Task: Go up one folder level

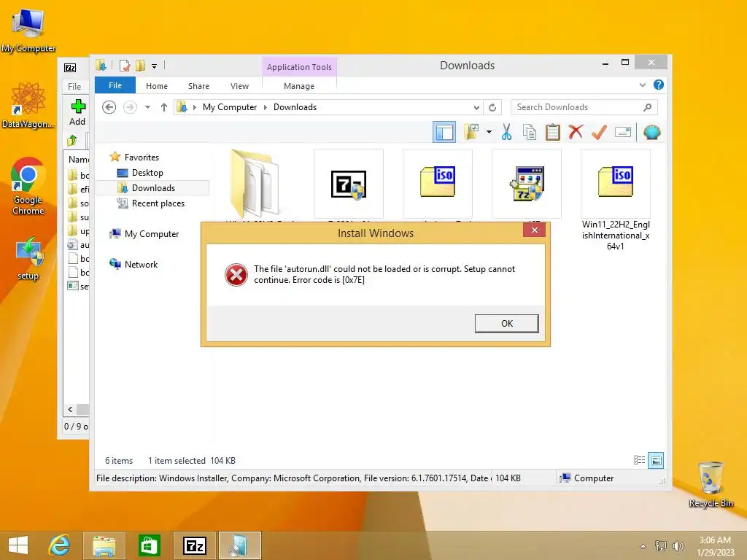Action: point(164,107)
